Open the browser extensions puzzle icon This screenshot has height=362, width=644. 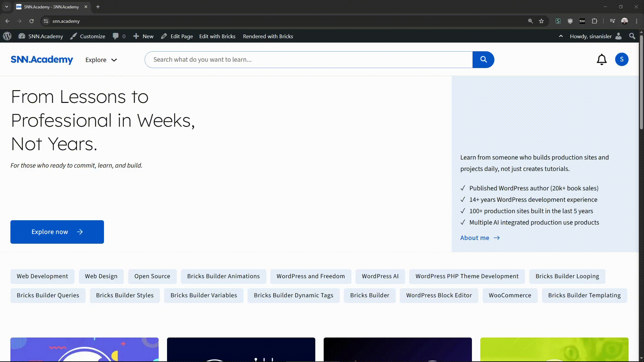point(594,21)
